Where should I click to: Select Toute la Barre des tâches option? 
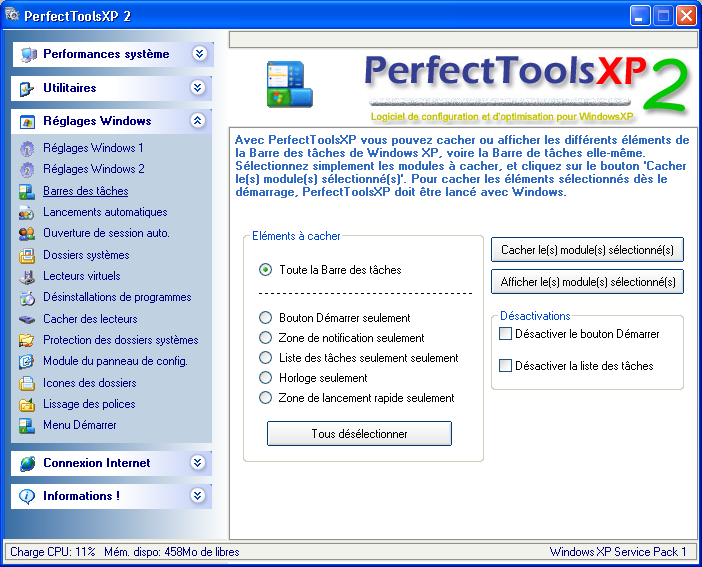point(265,270)
